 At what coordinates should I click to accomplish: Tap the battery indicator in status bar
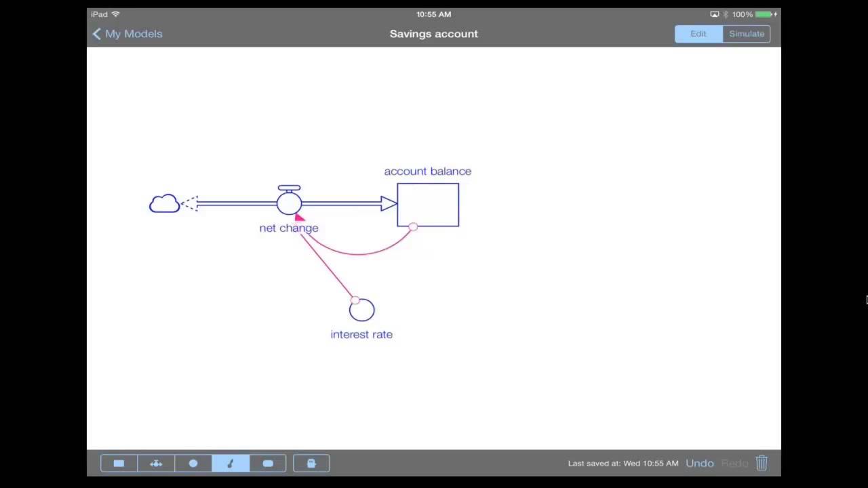pos(765,14)
